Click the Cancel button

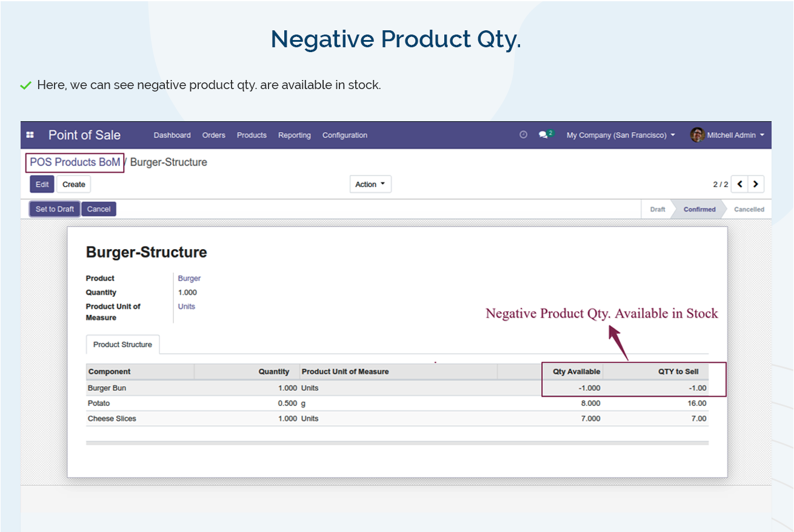pyautogui.click(x=99, y=209)
